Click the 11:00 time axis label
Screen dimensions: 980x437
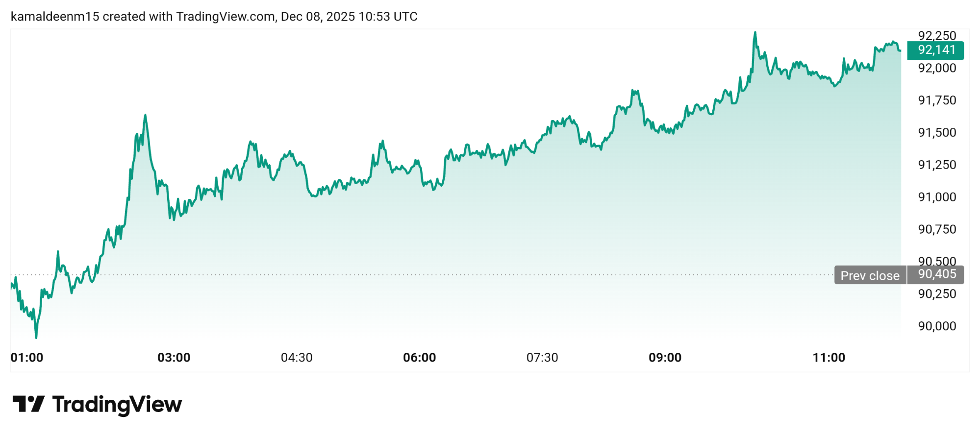pos(829,358)
